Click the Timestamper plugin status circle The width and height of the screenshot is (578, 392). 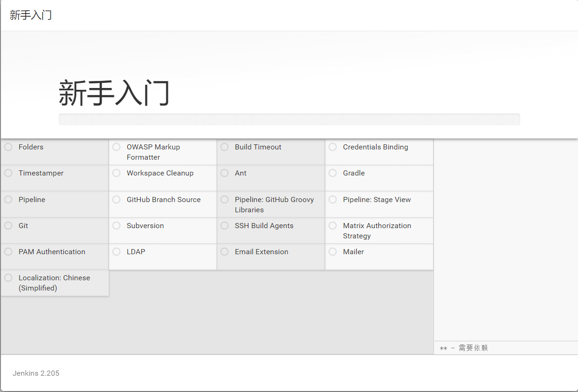point(8,173)
